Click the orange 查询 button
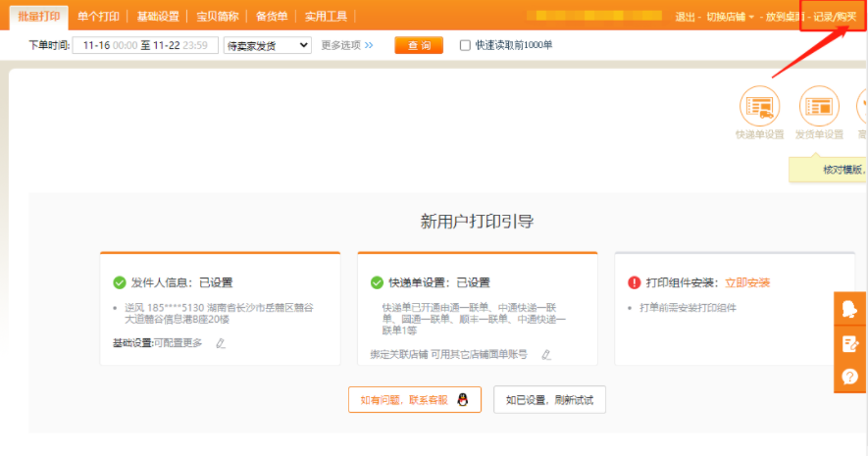The image size is (868, 456). pyautogui.click(x=419, y=45)
